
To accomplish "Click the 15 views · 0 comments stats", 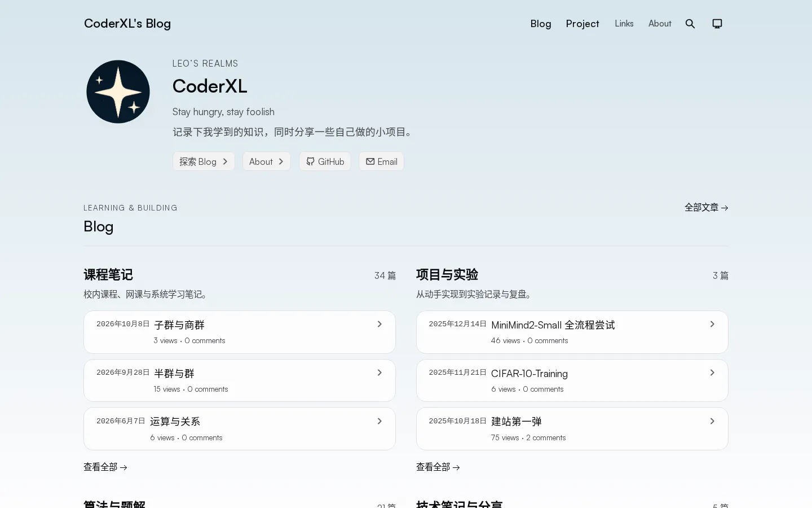I will point(191,389).
